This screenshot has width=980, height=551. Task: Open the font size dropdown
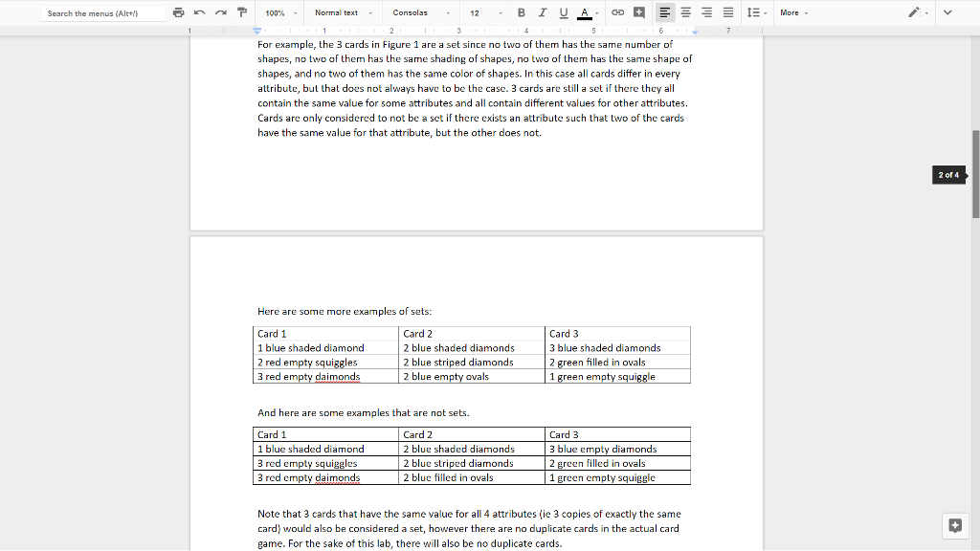[477, 12]
